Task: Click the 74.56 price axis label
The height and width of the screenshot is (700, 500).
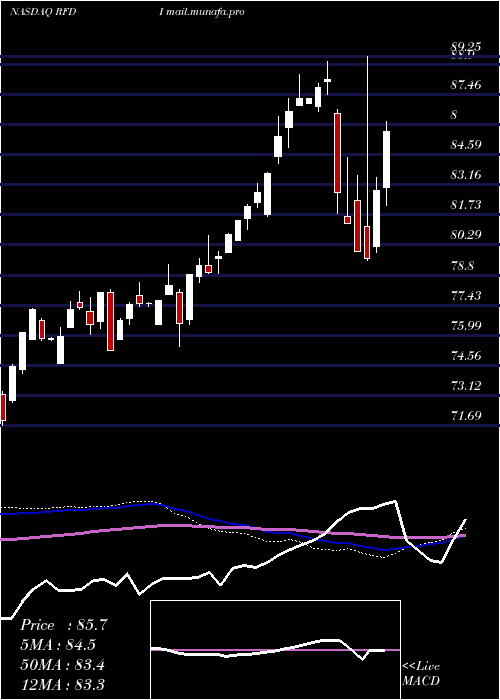Action: pos(466,356)
